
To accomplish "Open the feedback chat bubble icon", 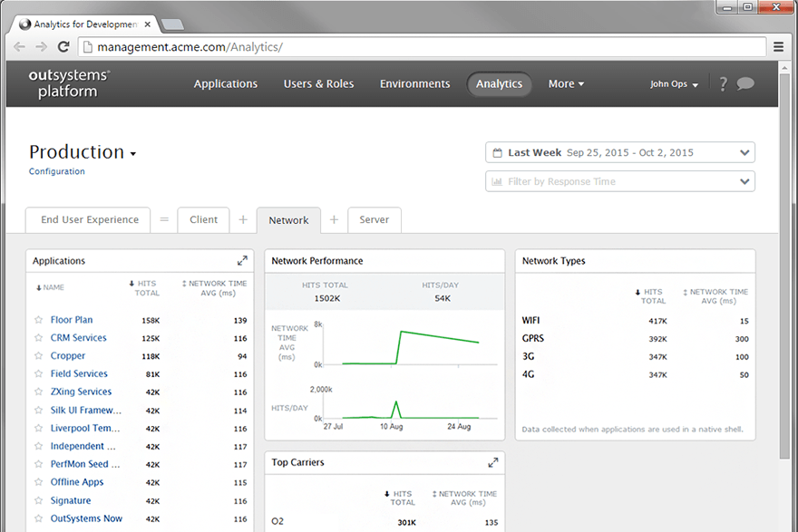I will pyautogui.click(x=745, y=84).
